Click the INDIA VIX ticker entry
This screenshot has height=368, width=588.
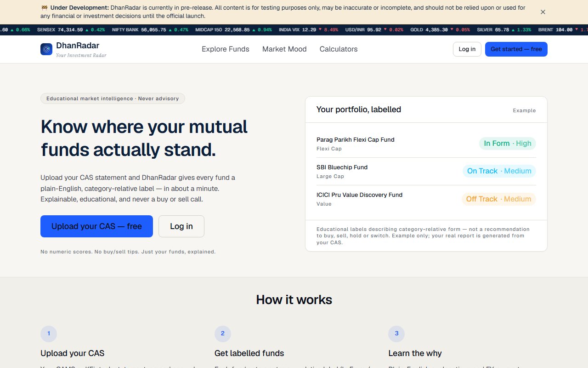(308, 30)
